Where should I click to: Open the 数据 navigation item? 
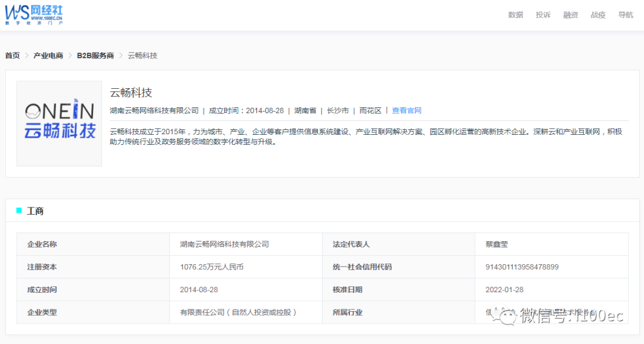[x=515, y=15]
